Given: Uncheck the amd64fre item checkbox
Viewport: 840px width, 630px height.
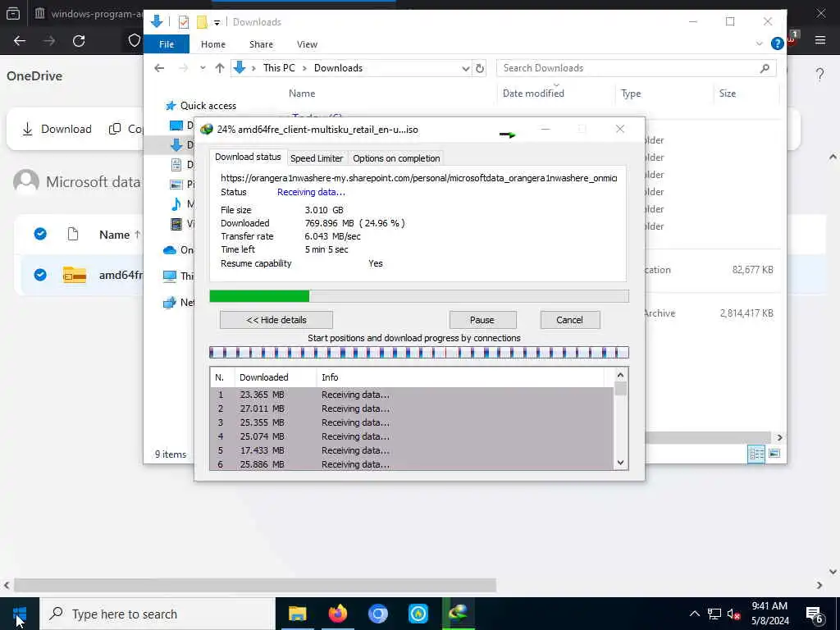Looking at the screenshot, I should (40, 275).
